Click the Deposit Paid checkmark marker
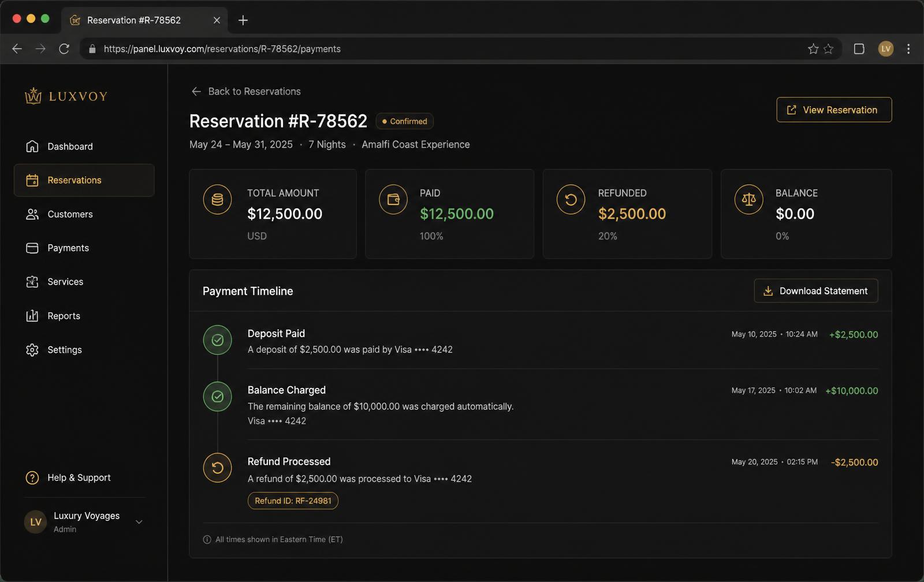This screenshot has height=582, width=924. [217, 340]
